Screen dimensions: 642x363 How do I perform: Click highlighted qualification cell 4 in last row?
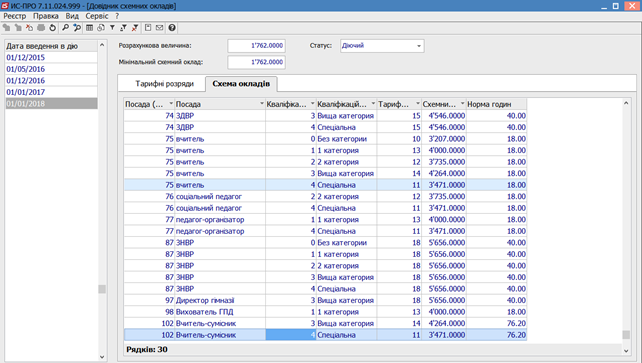(x=291, y=335)
